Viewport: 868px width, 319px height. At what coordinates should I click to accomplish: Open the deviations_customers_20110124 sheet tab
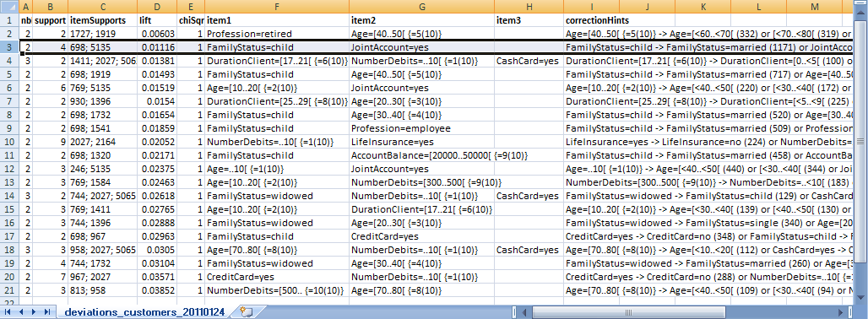click(145, 312)
